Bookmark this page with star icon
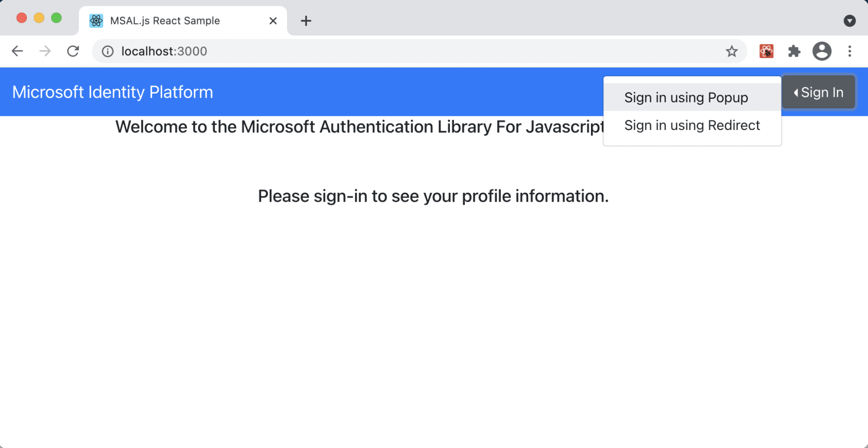 (731, 51)
